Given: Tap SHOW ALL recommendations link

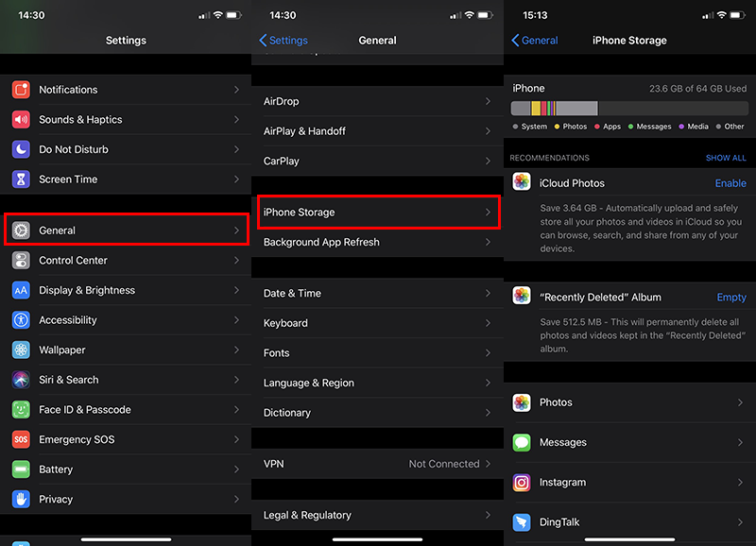Looking at the screenshot, I should coord(726,157).
